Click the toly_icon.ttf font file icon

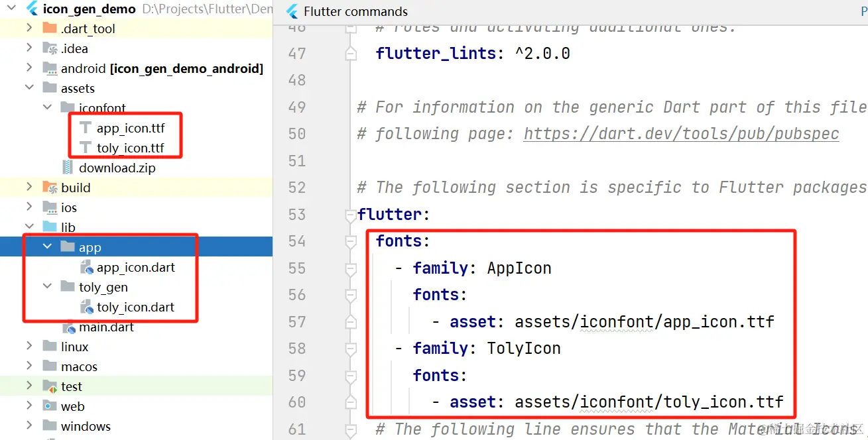[x=86, y=148]
